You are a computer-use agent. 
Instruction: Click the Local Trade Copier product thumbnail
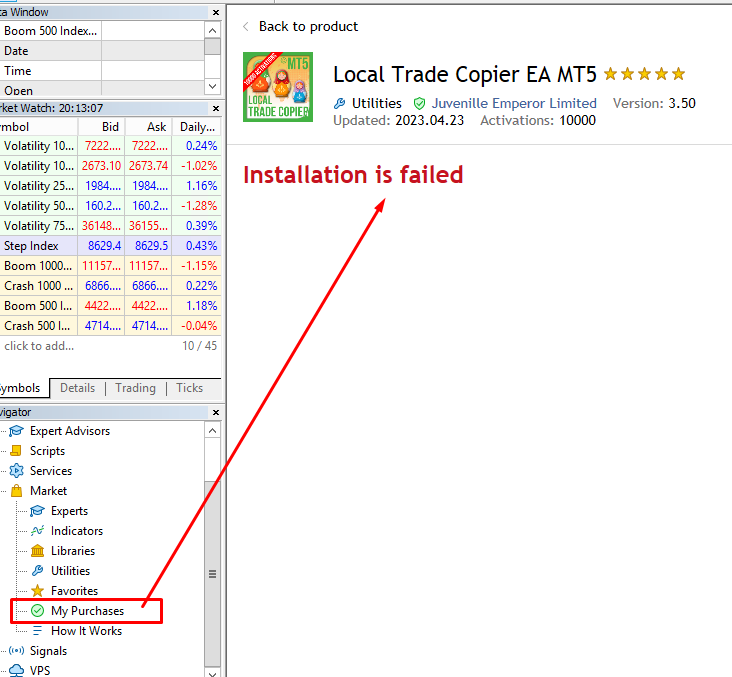[278, 87]
